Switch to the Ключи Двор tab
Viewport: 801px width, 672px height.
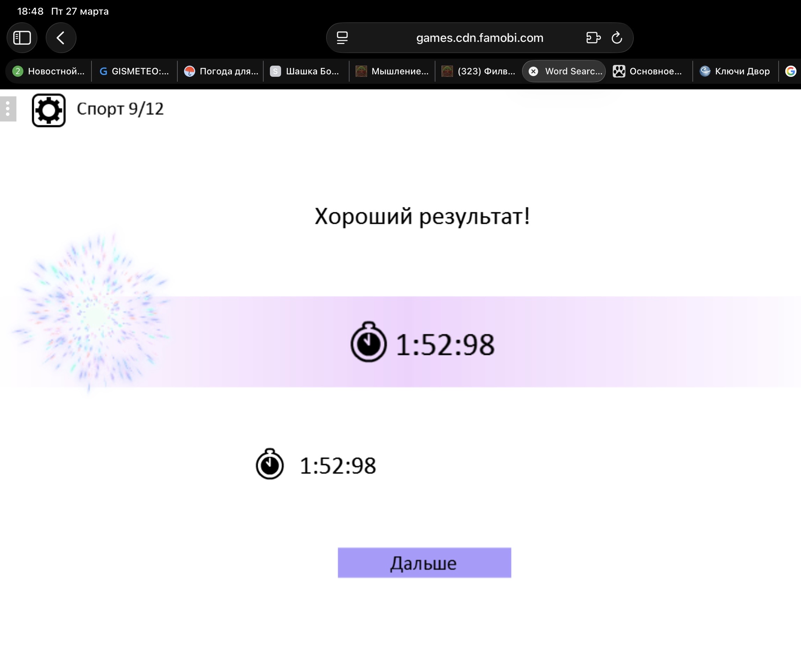[735, 71]
